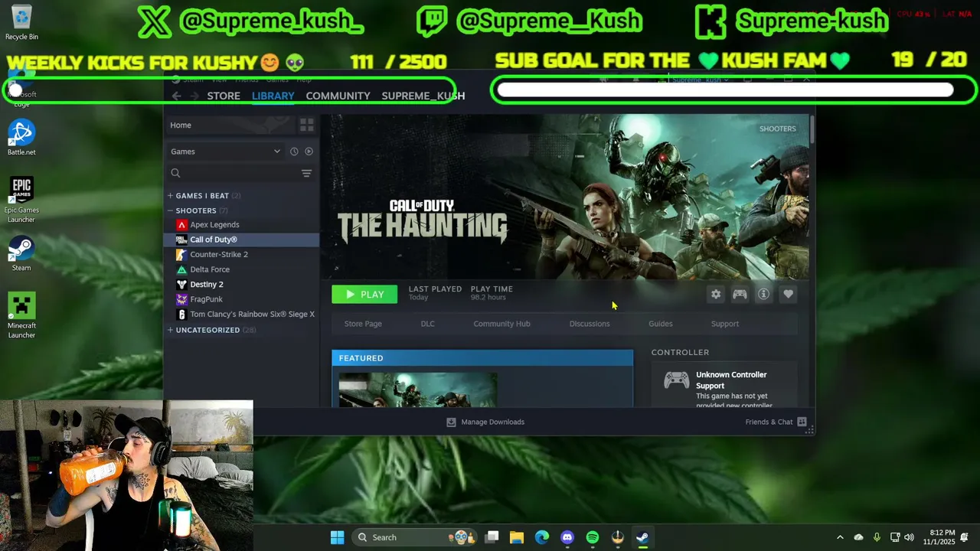The image size is (980, 551).
Task: Toggle the ready-to-play filter icon
Action: tap(309, 152)
